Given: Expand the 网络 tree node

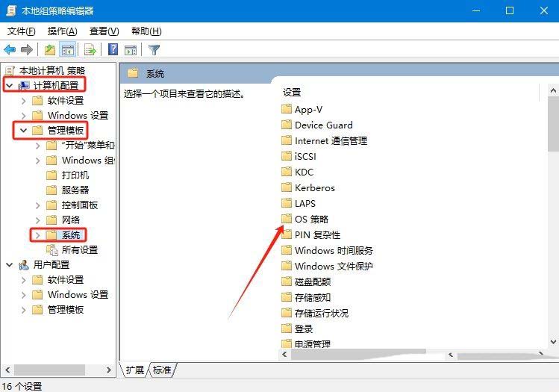Looking at the screenshot, I should tap(38, 220).
